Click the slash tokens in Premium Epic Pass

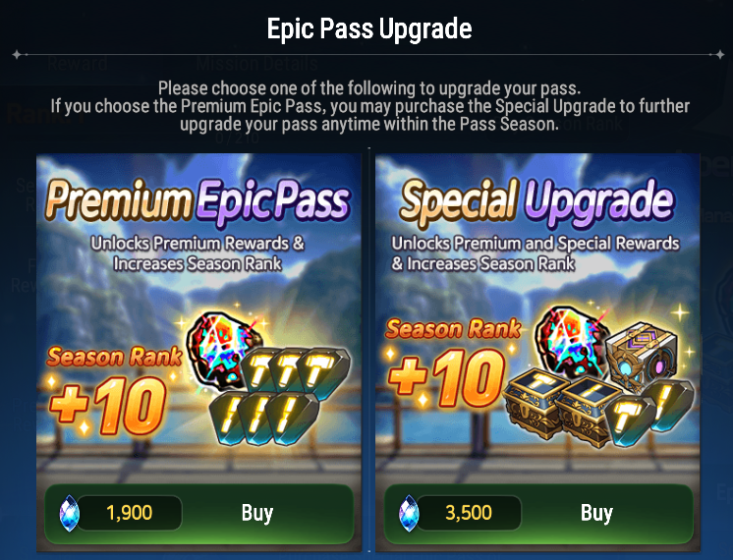tap(264, 418)
